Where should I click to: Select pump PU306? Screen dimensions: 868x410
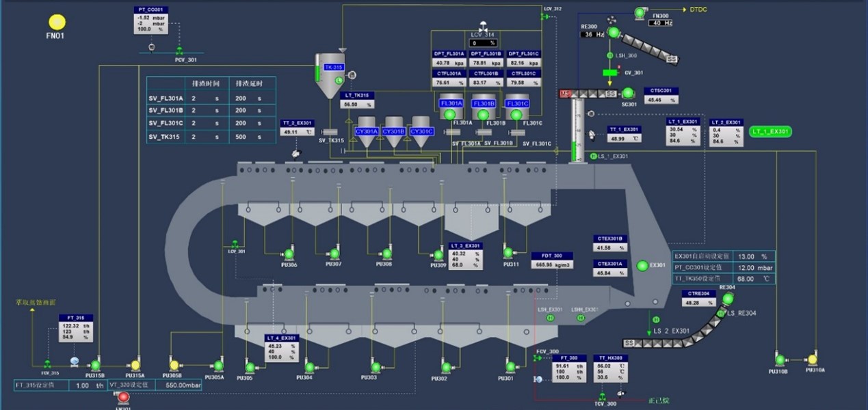click(x=289, y=254)
